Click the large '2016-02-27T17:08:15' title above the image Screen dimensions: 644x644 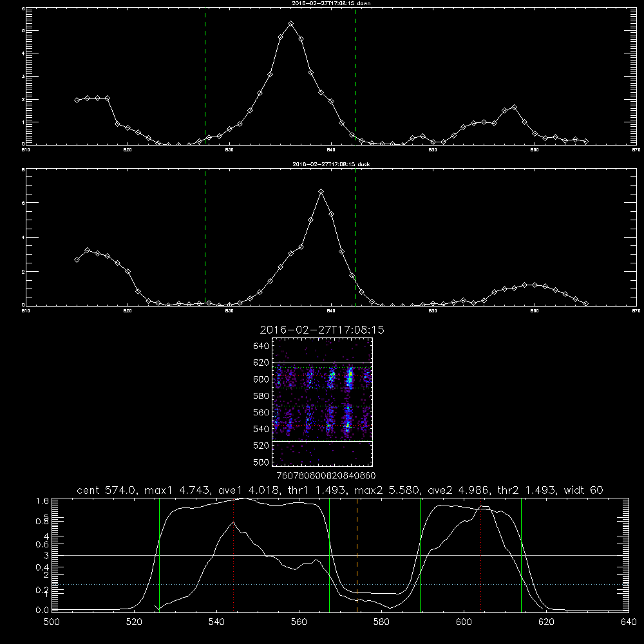(322, 330)
